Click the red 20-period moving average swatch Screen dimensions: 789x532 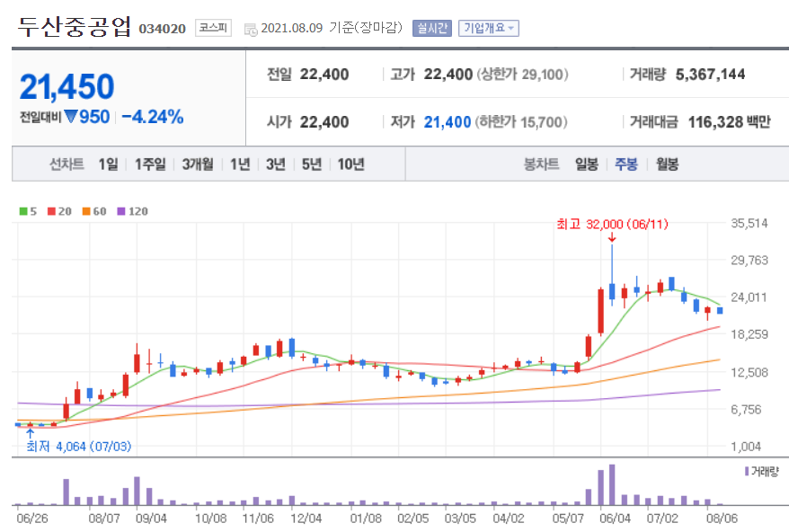click(x=51, y=211)
